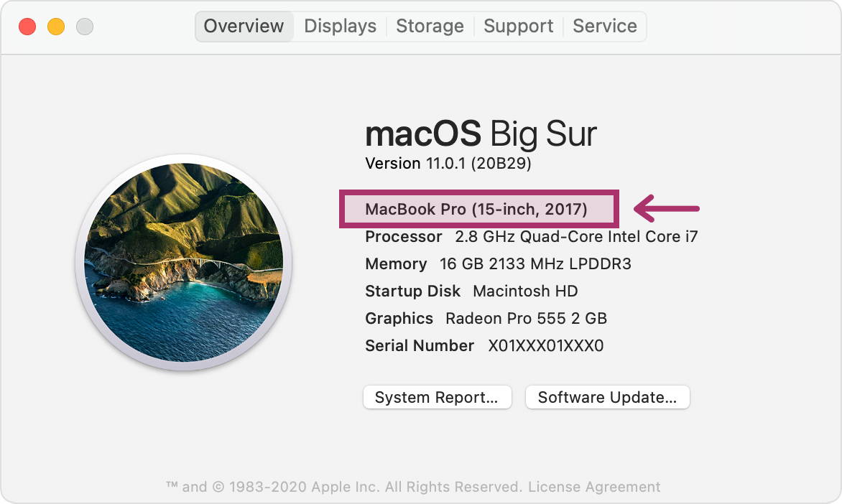Open the Service tab
Image resolution: width=842 pixels, height=504 pixels.
point(605,27)
